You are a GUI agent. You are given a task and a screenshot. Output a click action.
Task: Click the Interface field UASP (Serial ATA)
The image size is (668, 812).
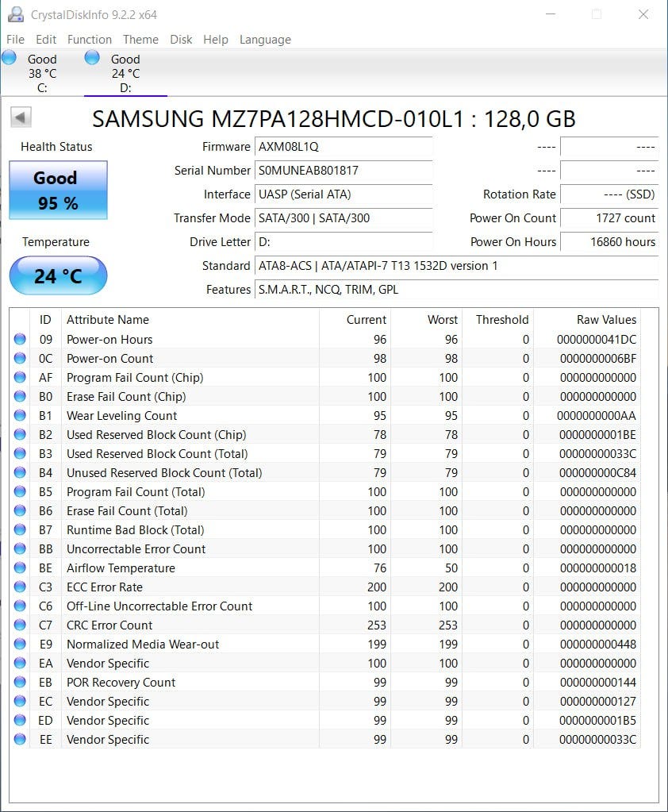coord(344,194)
